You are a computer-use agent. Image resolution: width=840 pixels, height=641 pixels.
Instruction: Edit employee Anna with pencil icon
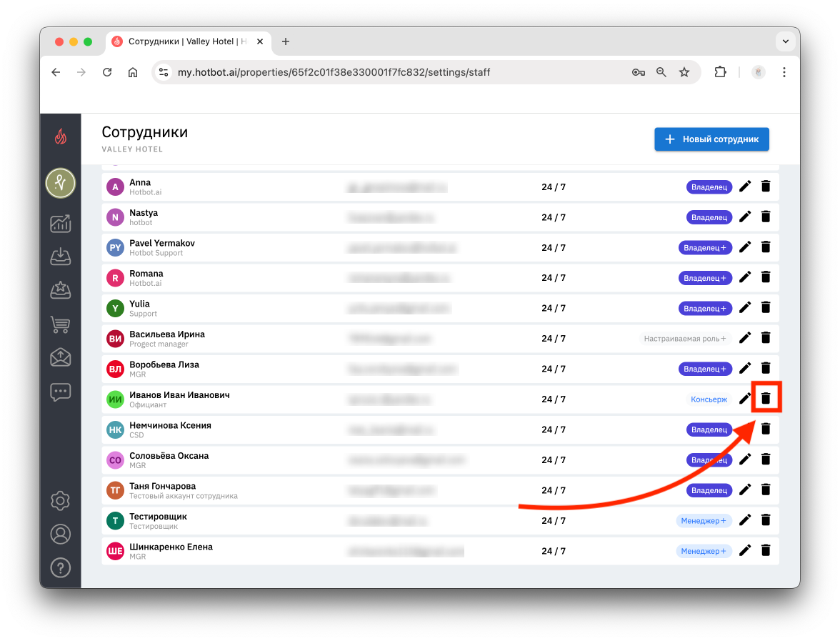click(x=744, y=186)
